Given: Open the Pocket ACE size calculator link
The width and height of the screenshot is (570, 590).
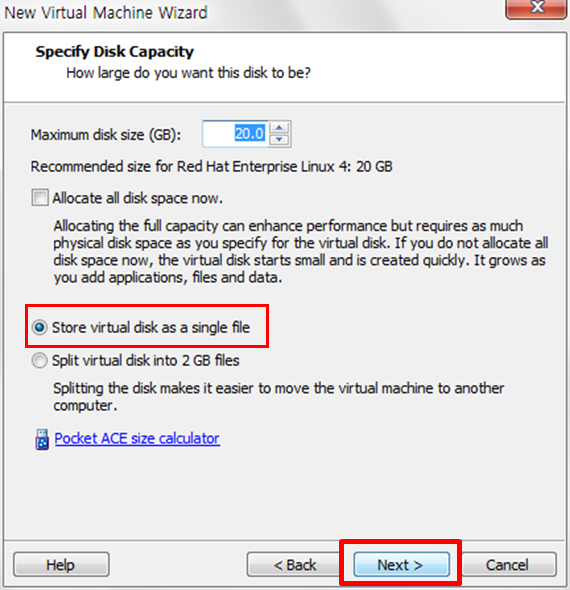Looking at the screenshot, I should [137, 439].
